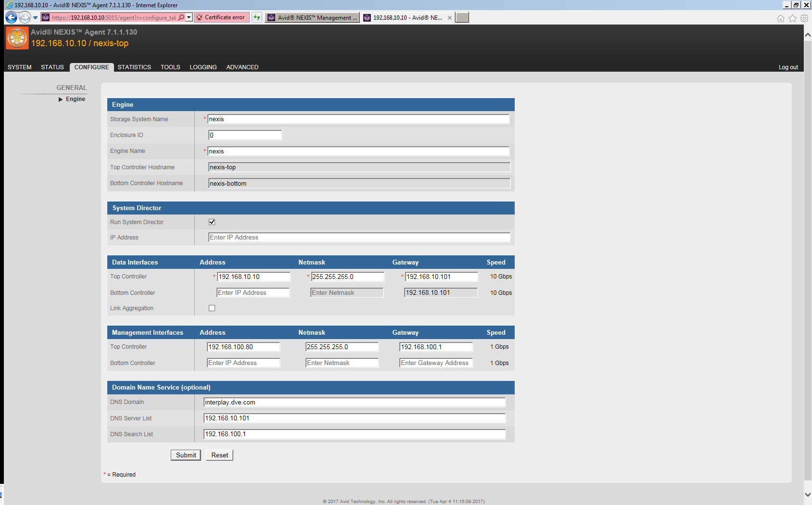
Task: Click Management Top Controller gateway 192.168.100.1
Action: [436, 347]
